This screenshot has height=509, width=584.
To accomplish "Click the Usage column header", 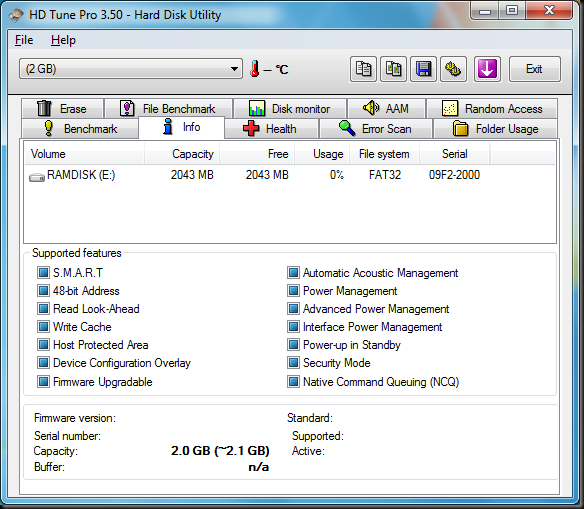I will [322, 154].
